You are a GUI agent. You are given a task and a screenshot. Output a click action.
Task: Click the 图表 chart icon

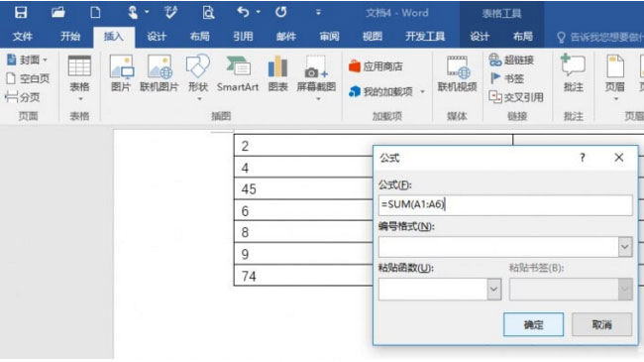click(x=278, y=73)
